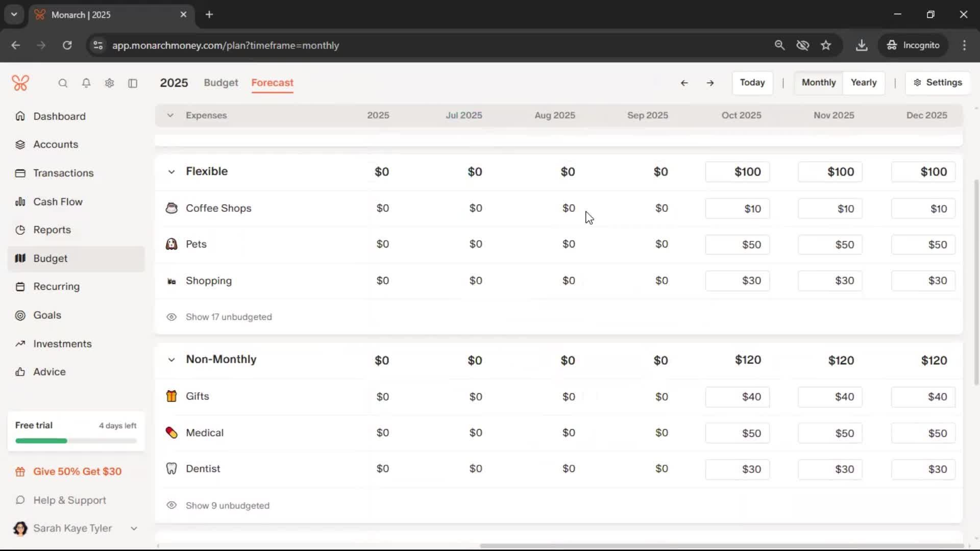Open Give 50% Get $30 referral link
The width and height of the screenshot is (980, 551).
77,471
